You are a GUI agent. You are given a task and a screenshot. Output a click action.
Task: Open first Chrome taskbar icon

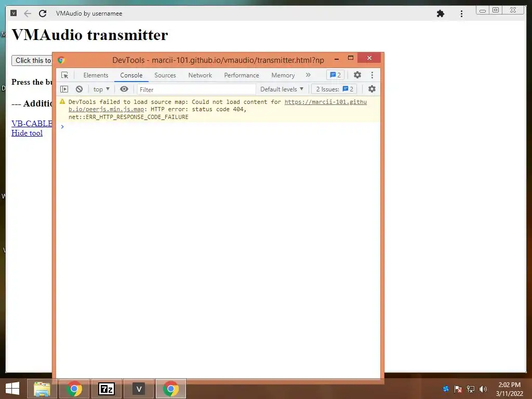(x=74, y=389)
